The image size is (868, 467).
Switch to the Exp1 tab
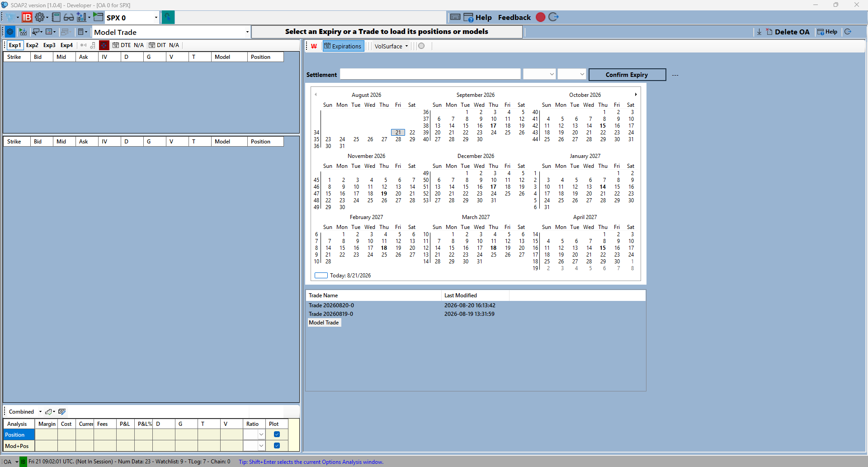15,45
